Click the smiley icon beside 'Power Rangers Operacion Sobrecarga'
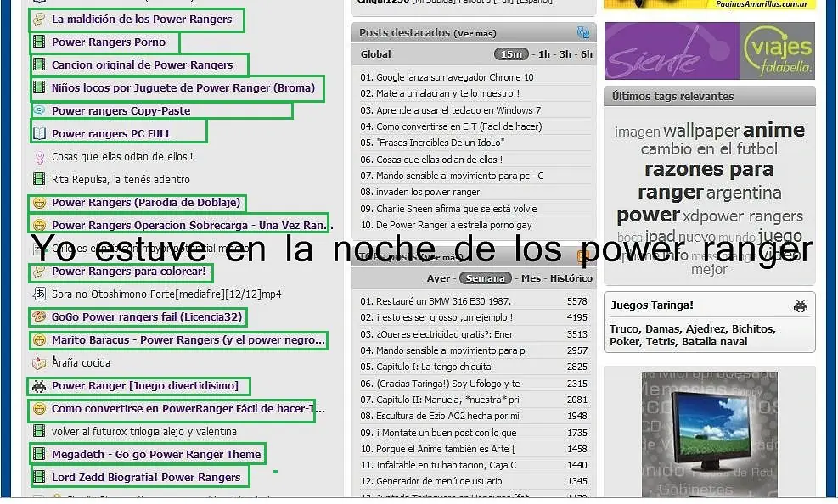This screenshot has width=838, height=504. point(39,226)
